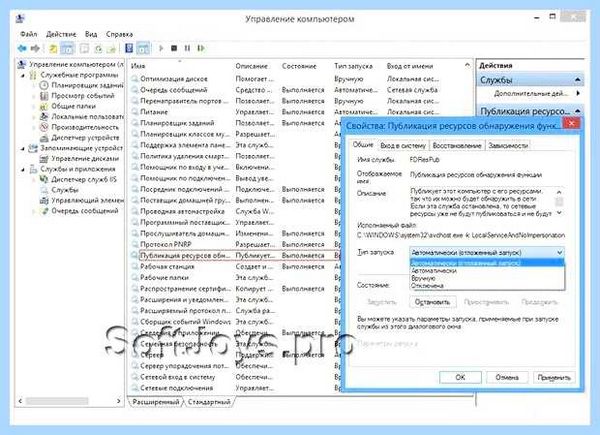Select Управляющий элемент icon in tree
Screen dimensions: 600x435
tap(44, 200)
